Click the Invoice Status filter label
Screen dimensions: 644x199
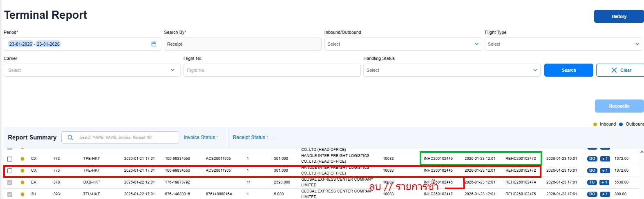pos(200,137)
